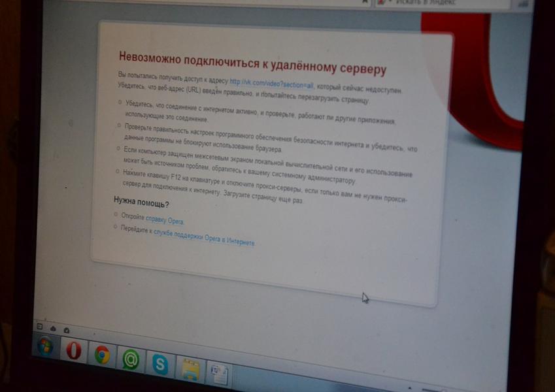Click the 'Нужна помощь?' heading
555x392 pixels.
[141, 202]
